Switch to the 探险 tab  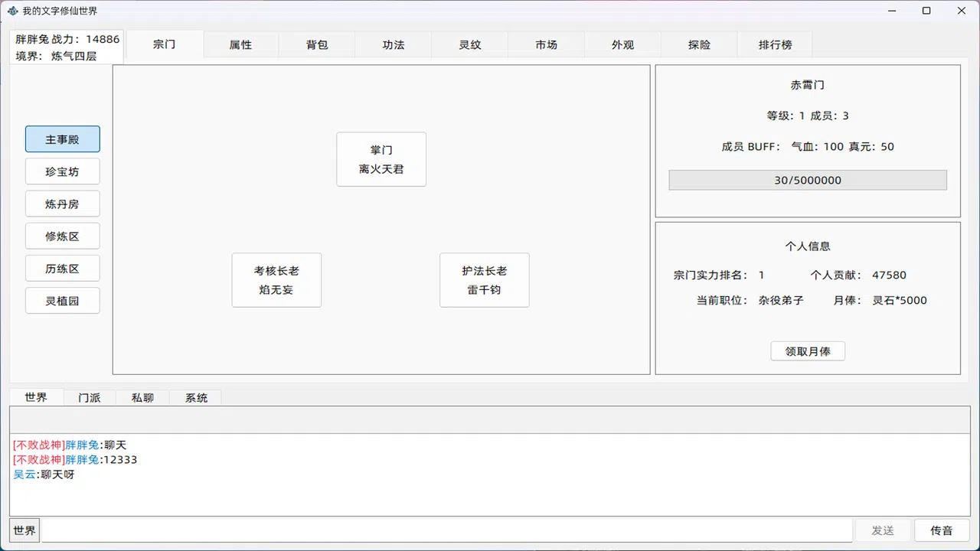coord(700,45)
